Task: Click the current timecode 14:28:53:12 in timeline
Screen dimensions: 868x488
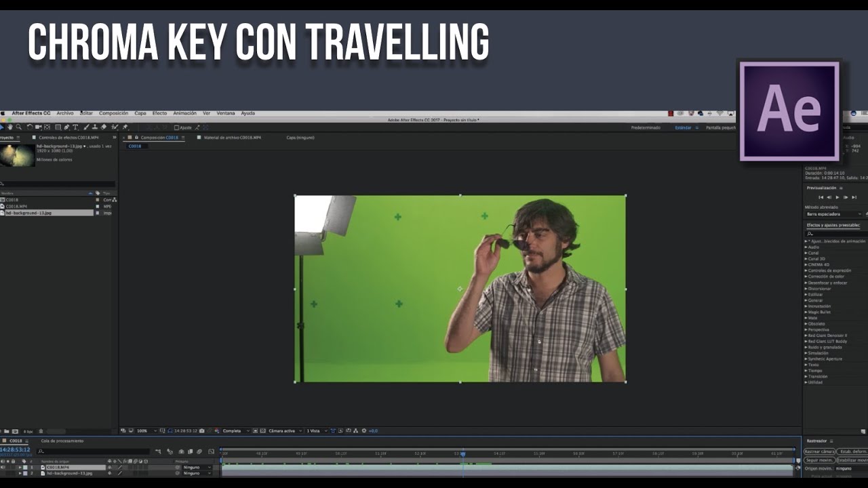Action: [15, 449]
